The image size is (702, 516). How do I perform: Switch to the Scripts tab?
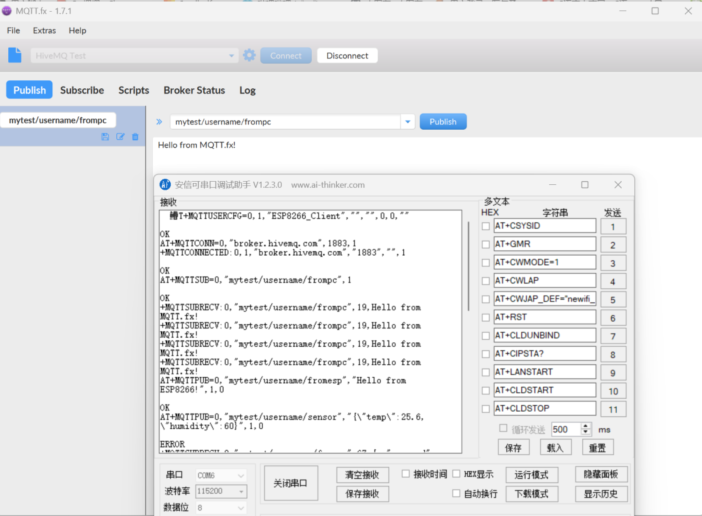click(x=133, y=90)
